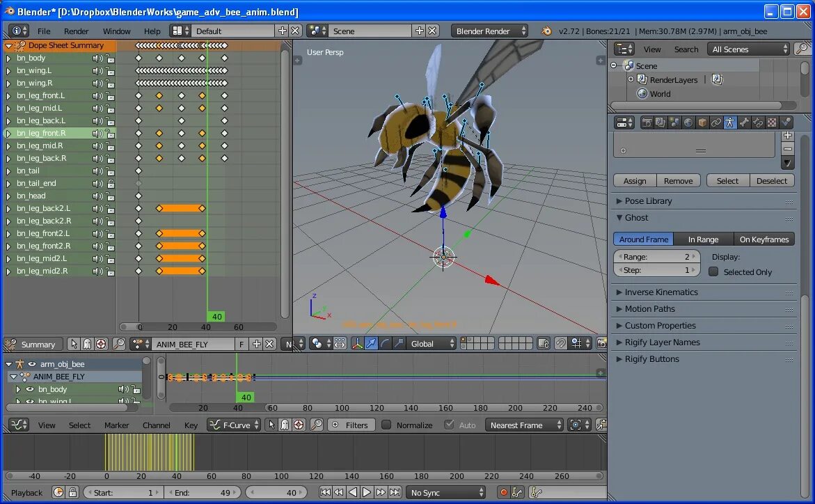Toggle lock on the bn_head channel
Image resolution: width=815 pixels, height=504 pixels.
[110, 196]
